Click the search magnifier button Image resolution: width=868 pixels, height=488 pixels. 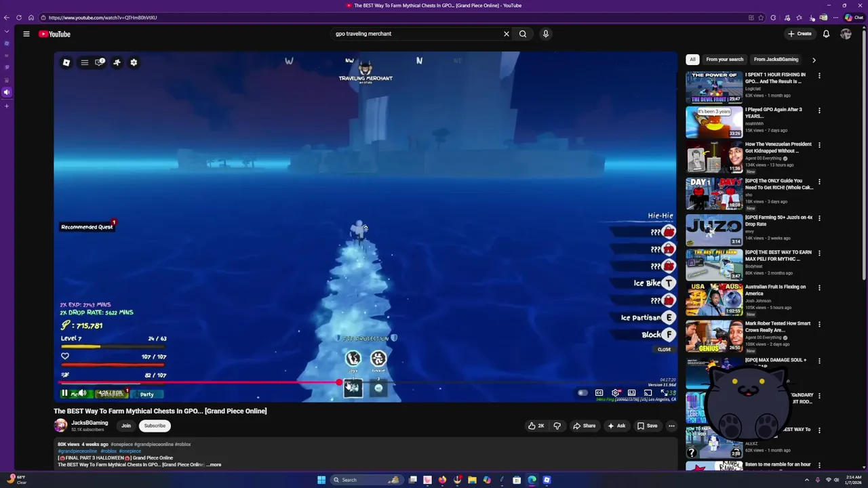[x=523, y=34]
